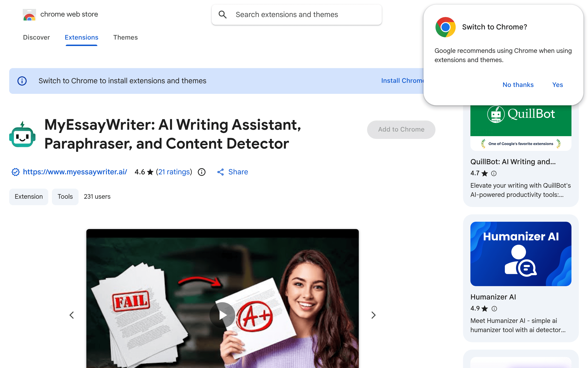Screen dimensions: 588x368
Task: Click the Share link
Action: (x=238, y=172)
